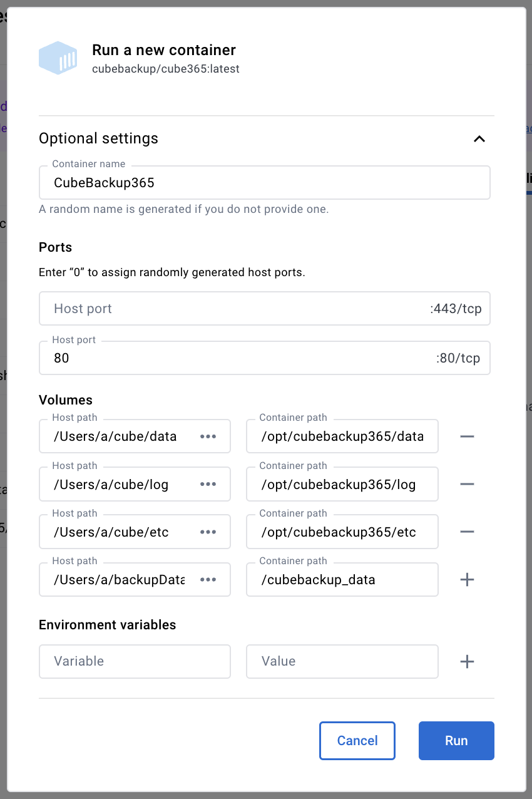Remove the /opt/cubebackup365/log volume
Image resolution: width=532 pixels, height=799 pixels.
click(x=467, y=484)
